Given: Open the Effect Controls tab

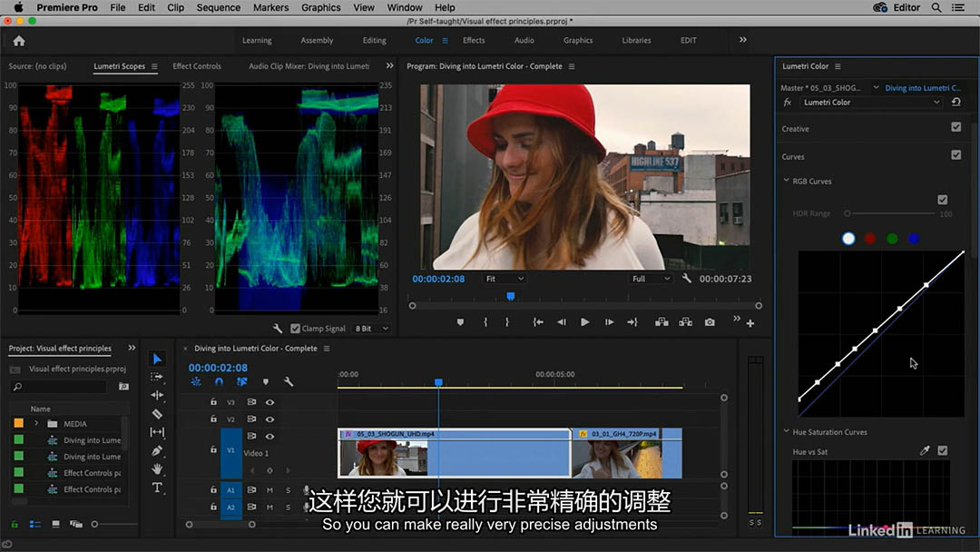Looking at the screenshot, I should [197, 65].
